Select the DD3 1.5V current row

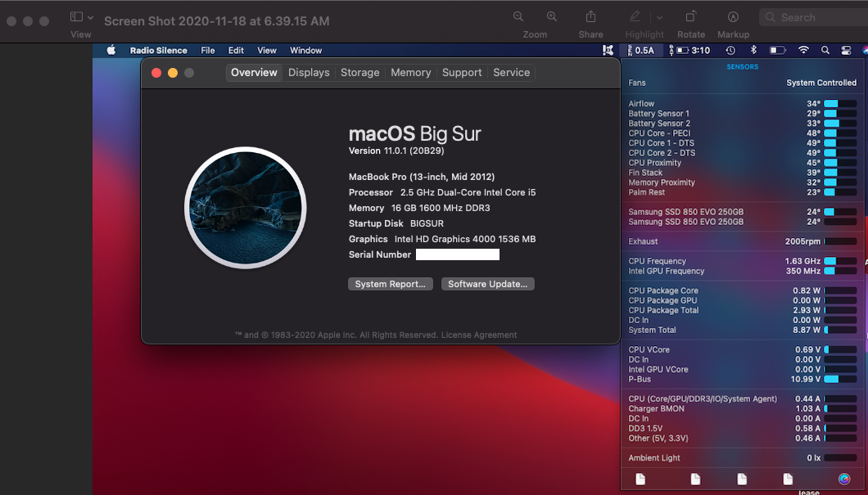[743, 429]
